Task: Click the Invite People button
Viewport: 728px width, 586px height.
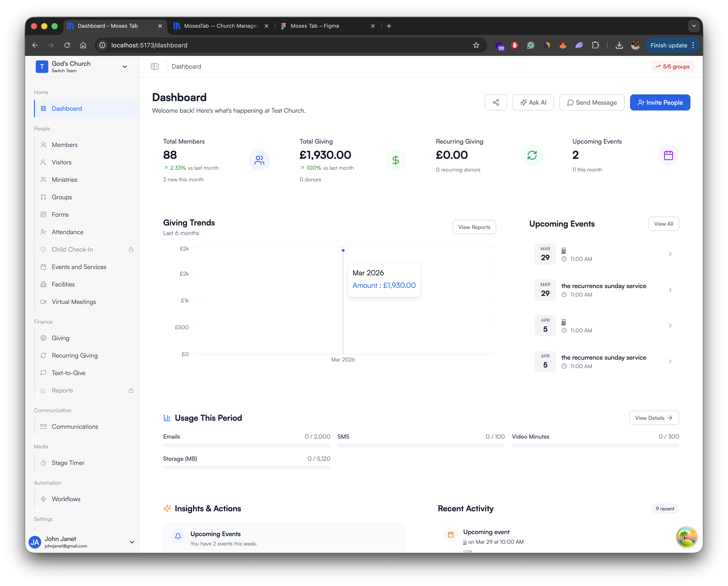Action: pos(660,102)
